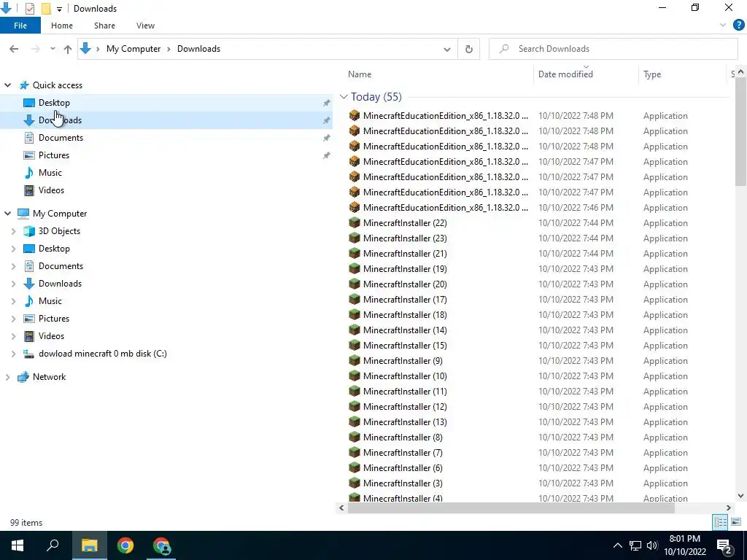Select MinecraftInstaller (6)
The height and width of the screenshot is (560, 747).
coord(403,467)
